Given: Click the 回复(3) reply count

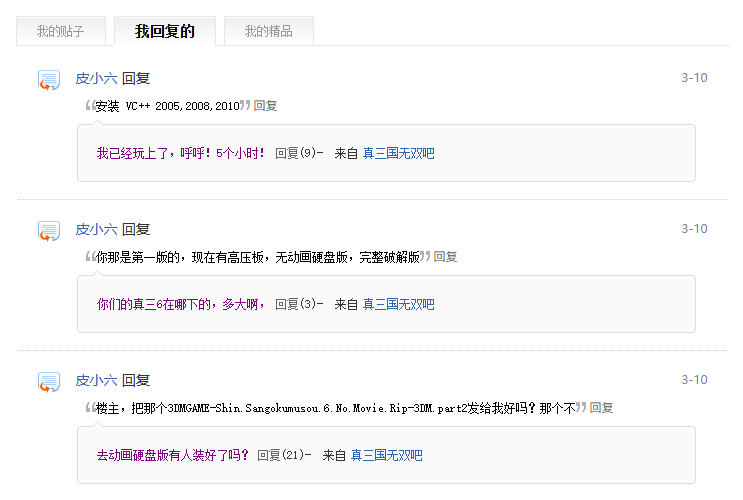Looking at the screenshot, I should tap(299, 304).
